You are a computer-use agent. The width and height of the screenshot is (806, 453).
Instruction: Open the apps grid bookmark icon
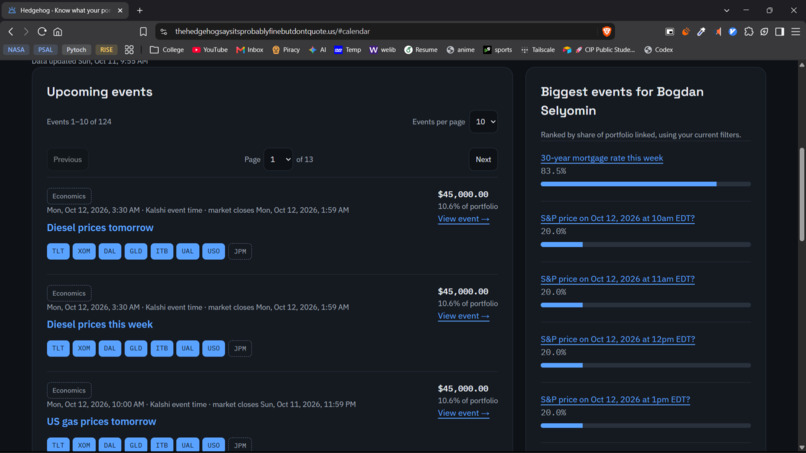pos(129,50)
